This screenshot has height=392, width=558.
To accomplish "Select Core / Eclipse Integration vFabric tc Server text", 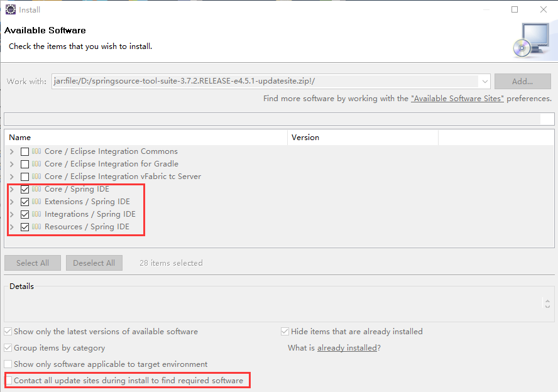I will (123, 177).
